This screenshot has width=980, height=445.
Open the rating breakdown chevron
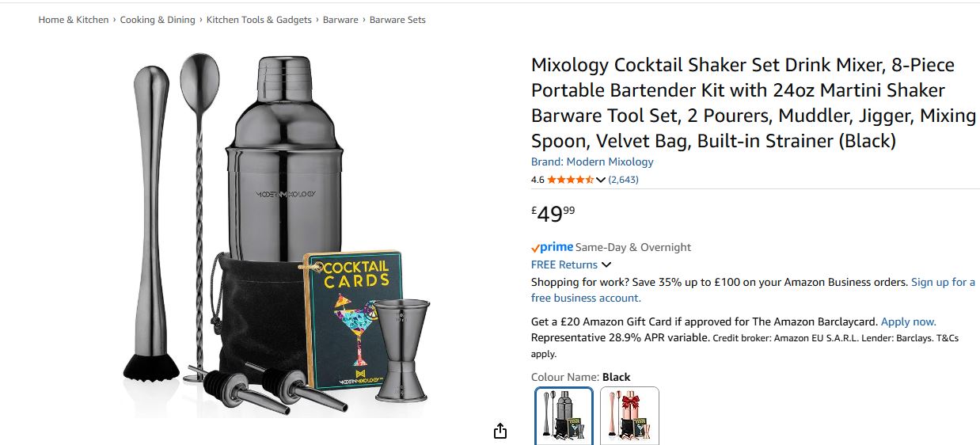pos(601,180)
